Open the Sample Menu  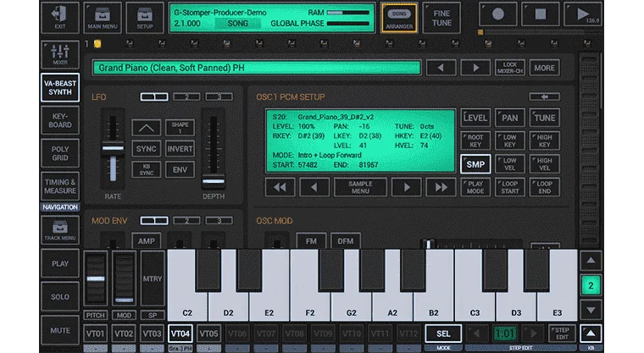point(360,187)
